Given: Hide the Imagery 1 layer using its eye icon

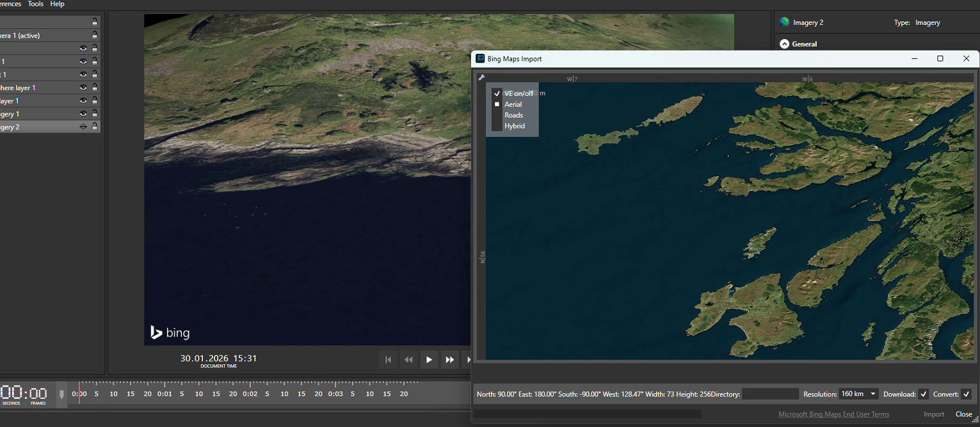Looking at the screenshot, I should pos(83,114).
